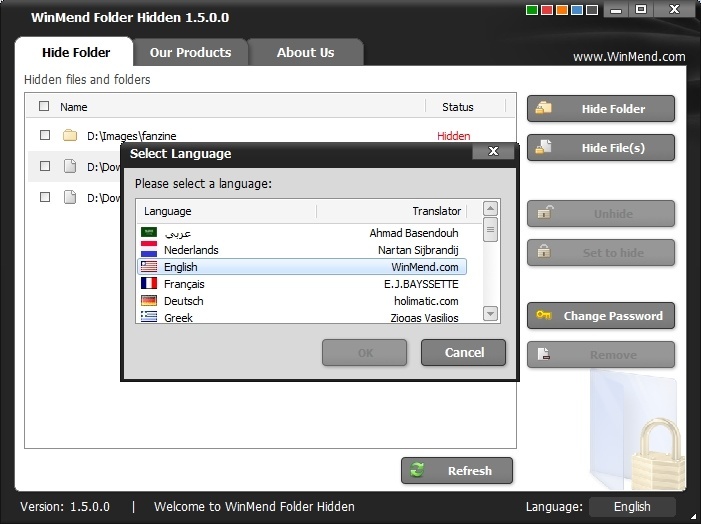Maximize the WinMend window
701x524 pixels.
[641, 10]
